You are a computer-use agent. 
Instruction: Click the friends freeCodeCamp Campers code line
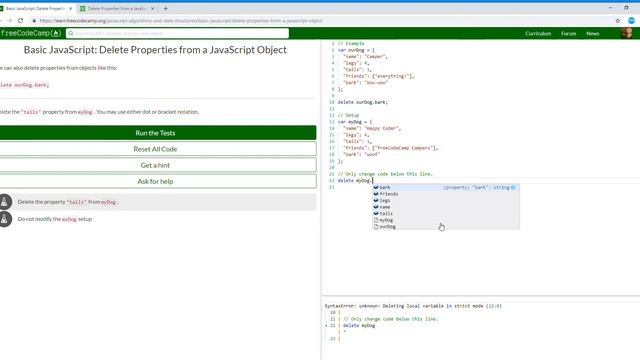coord(390,148)
